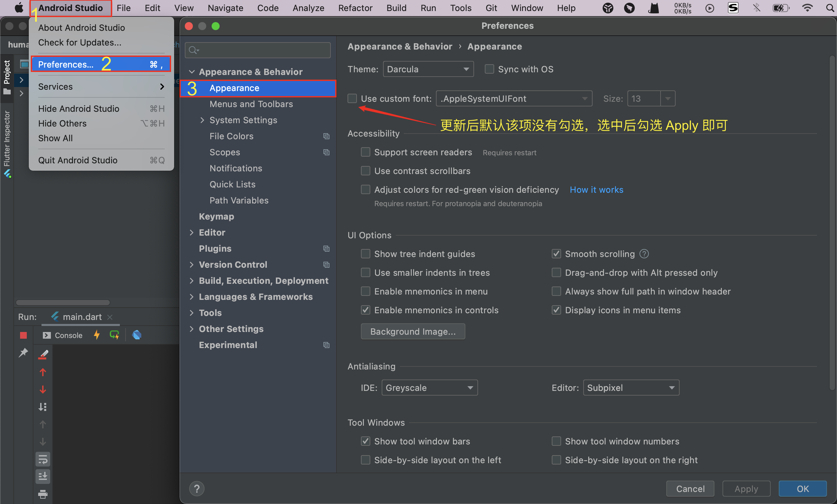Open the Theme Darcula dropdown
Image resolution: width=837 pixels, height=504 pixels.
pyautogui.click(x=428, y=69)
